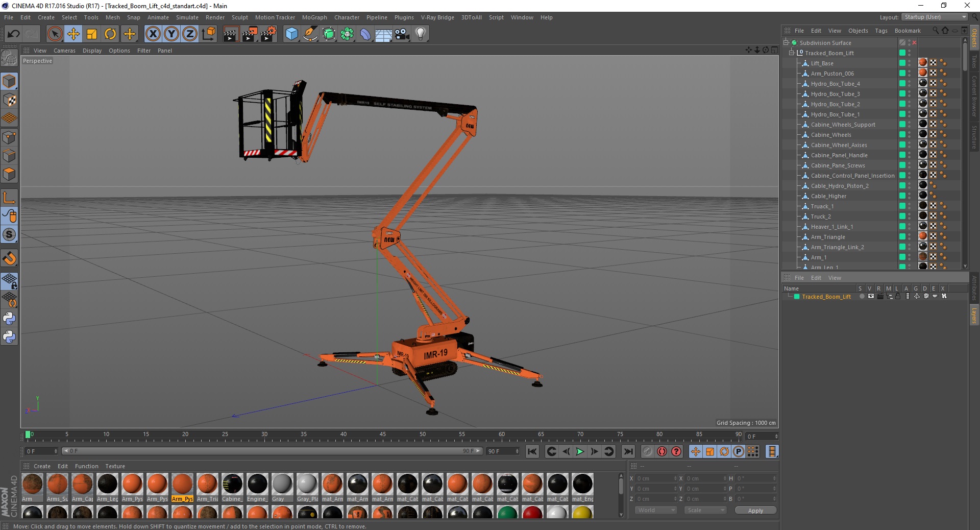The image size is (980, 530).
Task: Add a Camera object
Action: [x=402, y=34]
